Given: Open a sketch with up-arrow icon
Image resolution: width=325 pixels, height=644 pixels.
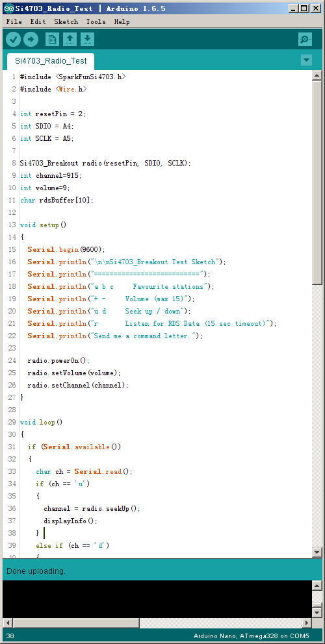Looking at the screenshot, I should 70,40.
